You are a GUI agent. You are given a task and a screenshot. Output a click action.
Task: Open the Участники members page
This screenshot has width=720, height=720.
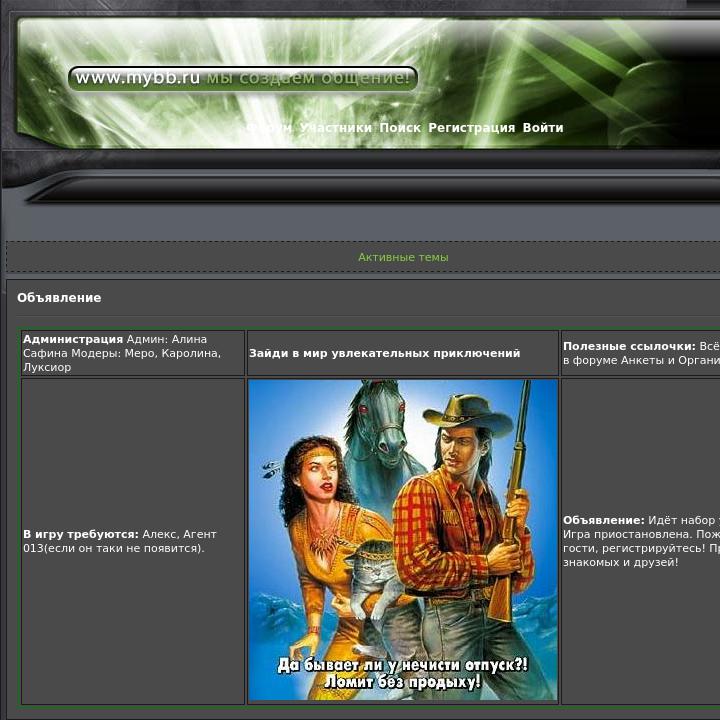point(336,128)
